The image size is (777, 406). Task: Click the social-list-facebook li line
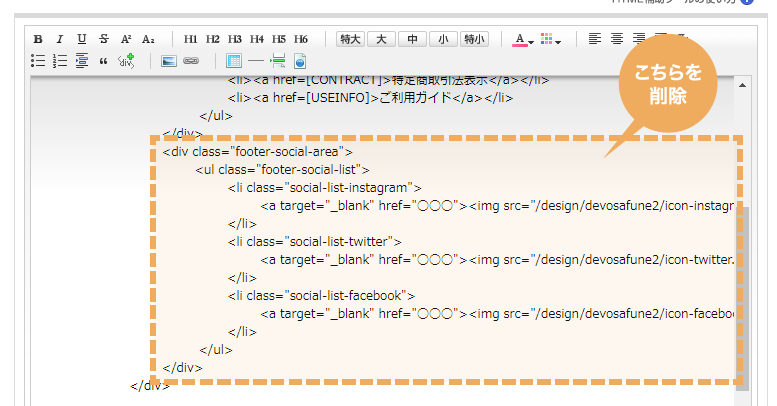coord(322,295)
